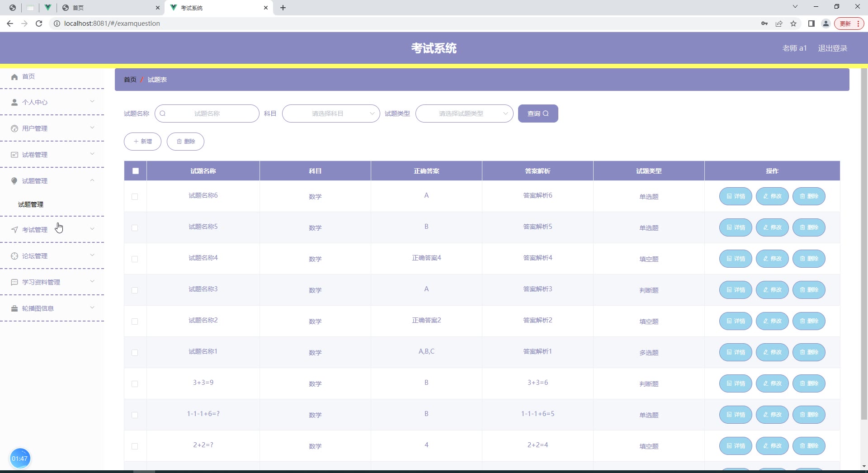Click the browser reload icon
The image size is (868, 473).
click(39, 24)
